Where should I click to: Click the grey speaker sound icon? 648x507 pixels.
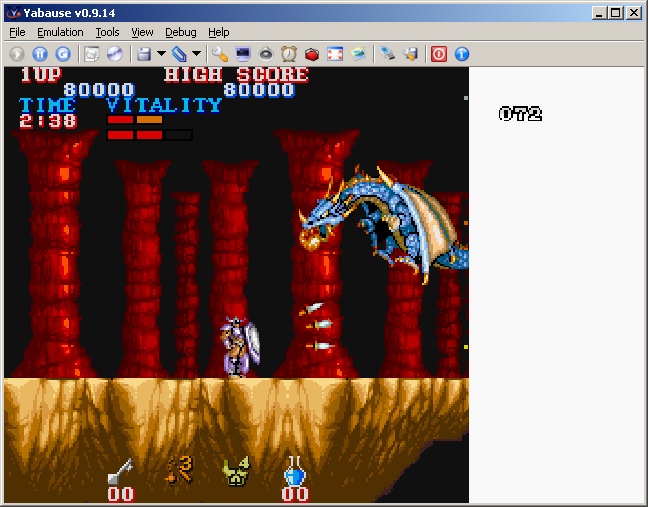(266, 54)
